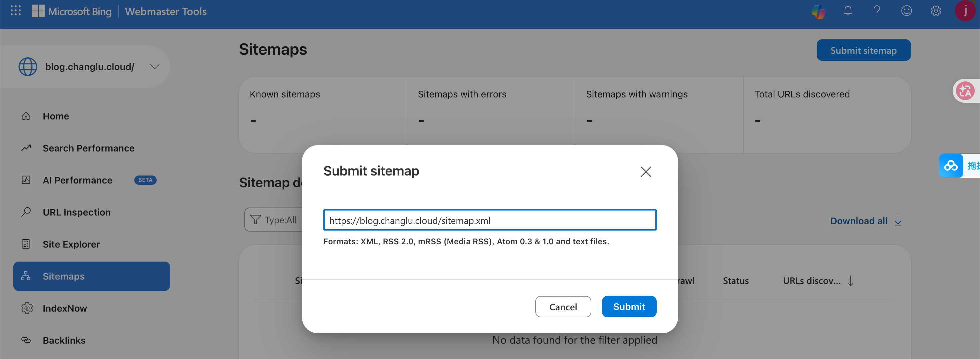980x359 pixels.
Task: Open notifications bell
Action: [848, 11]
